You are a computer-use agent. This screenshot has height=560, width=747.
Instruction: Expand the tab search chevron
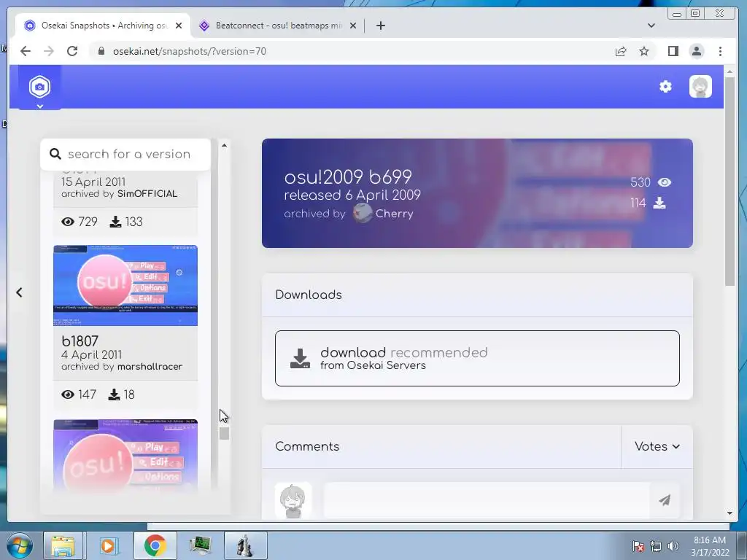651,26
